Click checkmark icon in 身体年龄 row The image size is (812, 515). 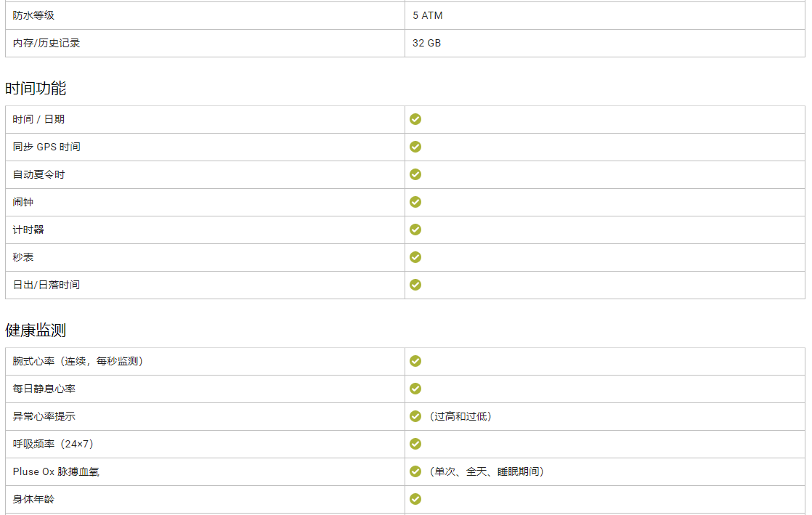[x=415, y=499]
